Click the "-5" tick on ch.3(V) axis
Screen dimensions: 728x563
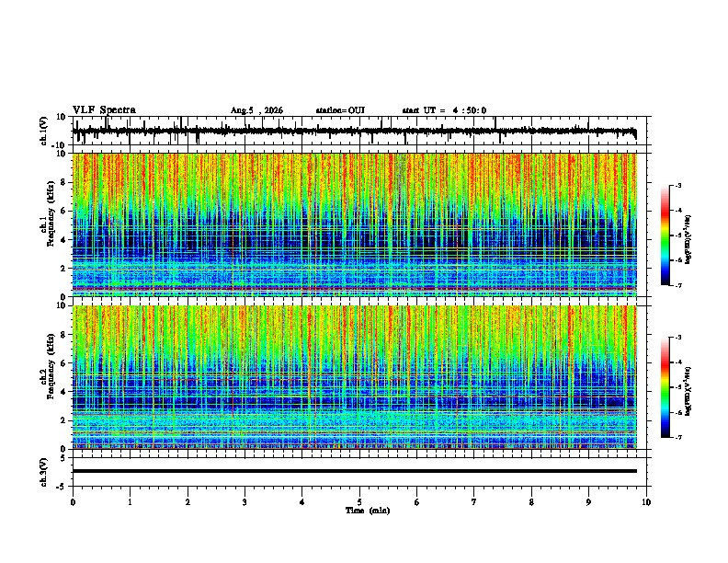(x=62, y=487)
